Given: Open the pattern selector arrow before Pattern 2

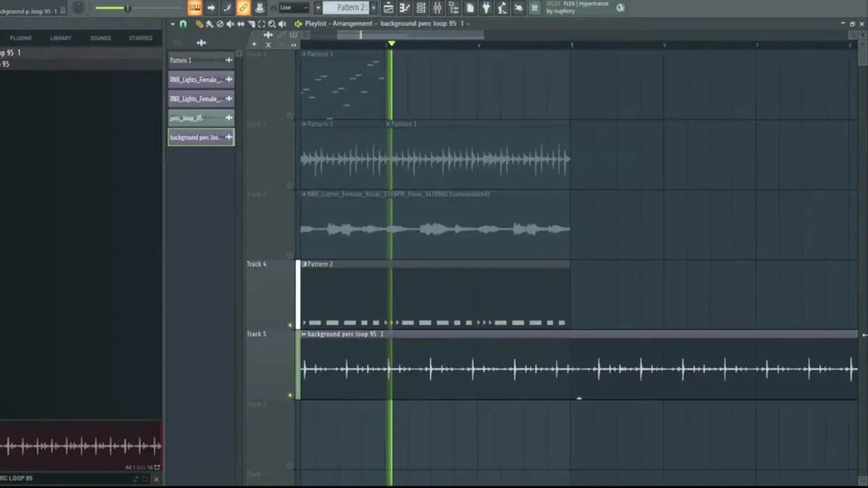Looking at the screenshot, I should (x=317, y=7).
